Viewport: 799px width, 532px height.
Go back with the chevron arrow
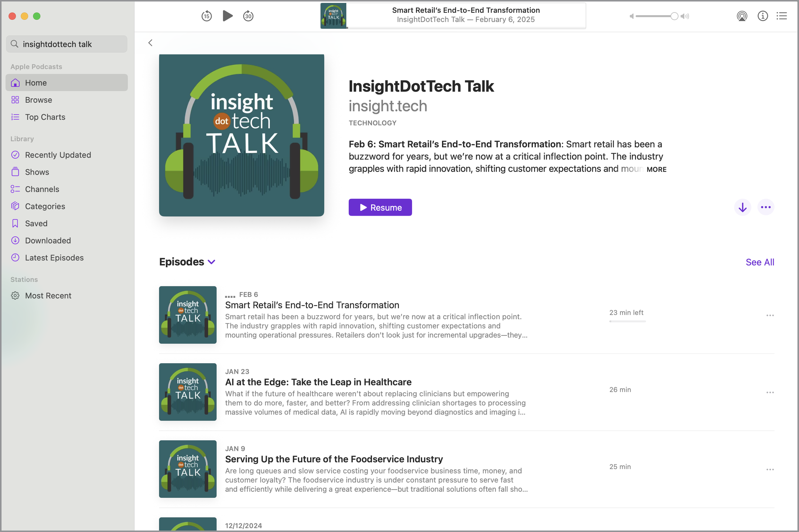point(150,43)
